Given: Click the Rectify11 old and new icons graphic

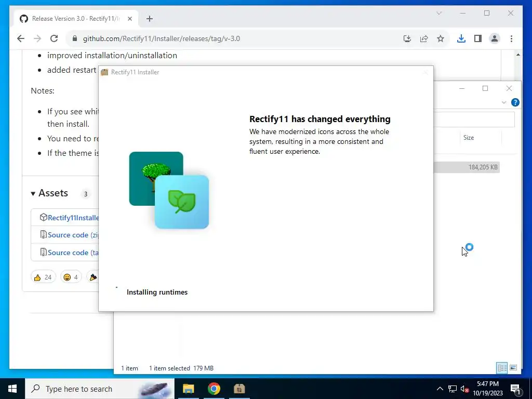Looking at the screenshot, I should click(x=169, y=190).
